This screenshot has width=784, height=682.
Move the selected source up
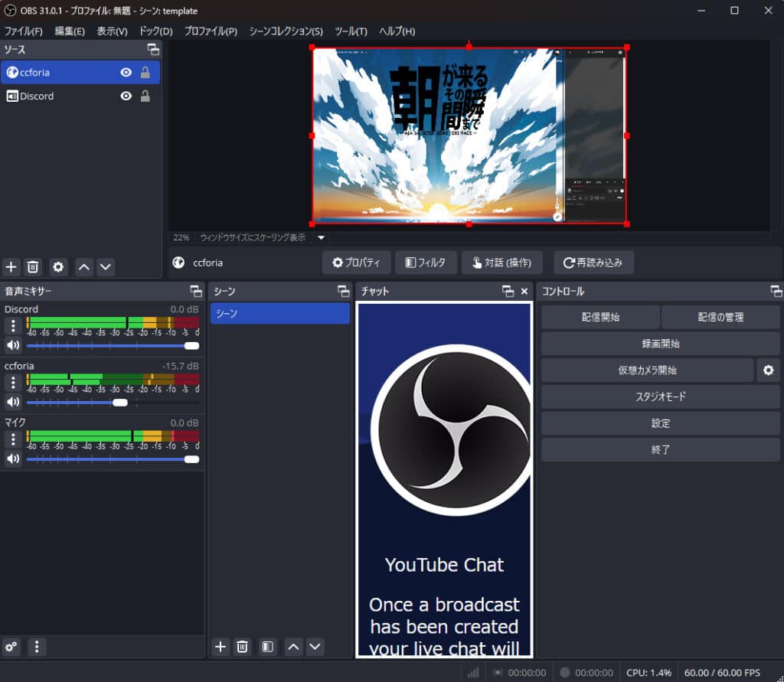coord(84,267)
